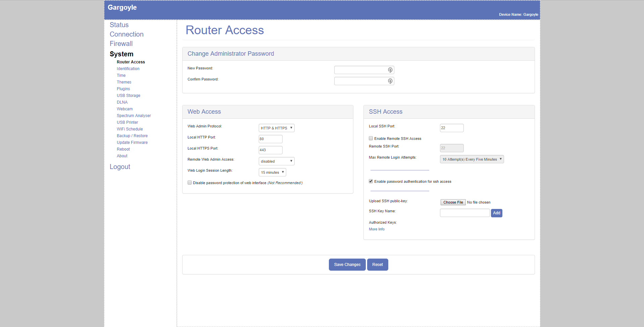Click Choose File for SSH public-key
The width and height of the screenshot is (644, 327).
pyautogui.click(x=453, y=202)
